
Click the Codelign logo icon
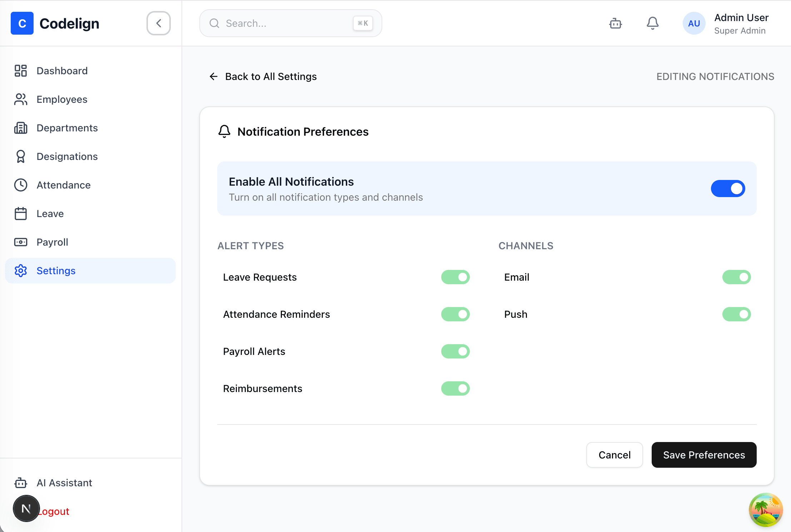22,23
